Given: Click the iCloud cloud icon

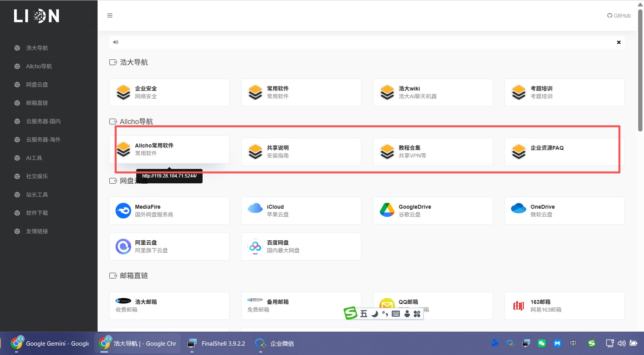Looking at the screenshot, I should point(255,208).
